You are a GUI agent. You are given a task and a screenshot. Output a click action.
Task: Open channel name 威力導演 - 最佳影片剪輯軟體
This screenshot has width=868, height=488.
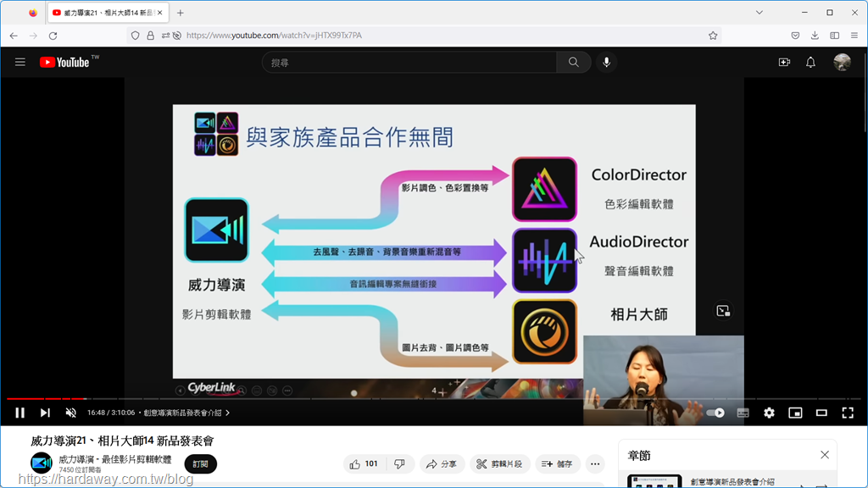coord(115,459)
